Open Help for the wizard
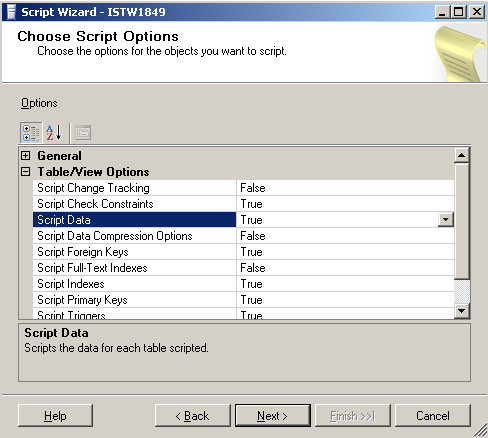Viewport: 488px width, 438px height. [x=55, y=416]
